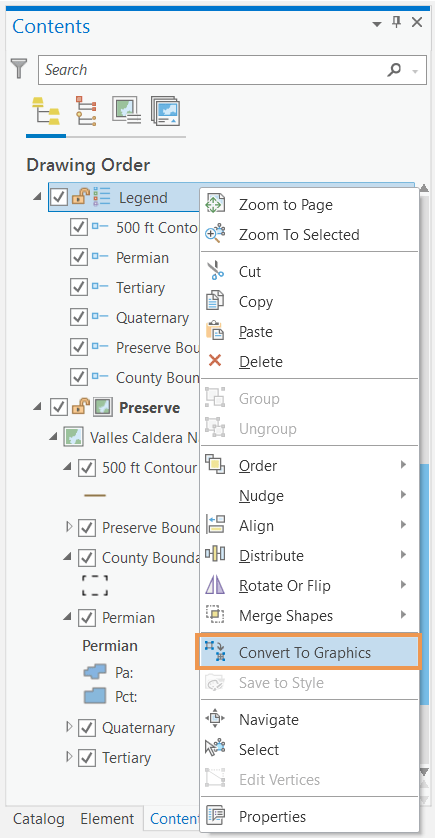Click the Pct: polygon symbol
Viewport: 435px width, 838px height.
95,696
